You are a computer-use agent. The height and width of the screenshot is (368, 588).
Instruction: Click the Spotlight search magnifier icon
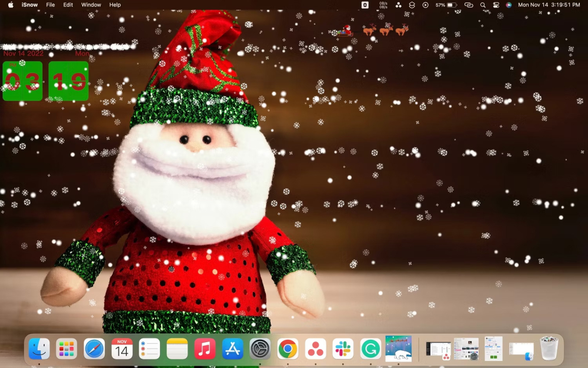[483, 5]
